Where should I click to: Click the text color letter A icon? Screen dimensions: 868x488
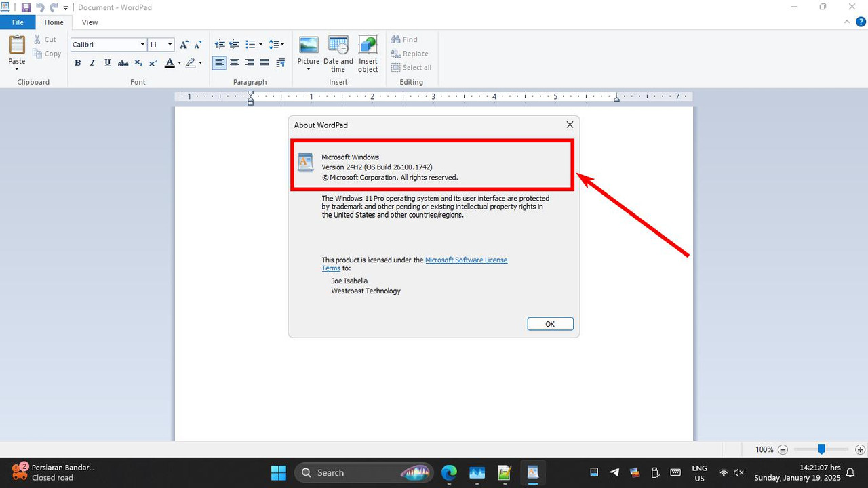coord(170,63)
